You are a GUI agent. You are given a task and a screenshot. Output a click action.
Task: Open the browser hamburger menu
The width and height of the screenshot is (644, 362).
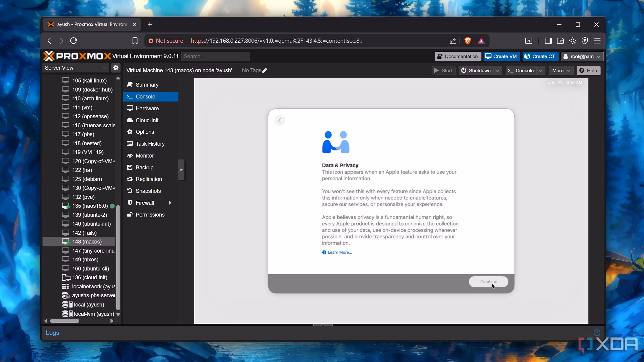coord(597,41)
